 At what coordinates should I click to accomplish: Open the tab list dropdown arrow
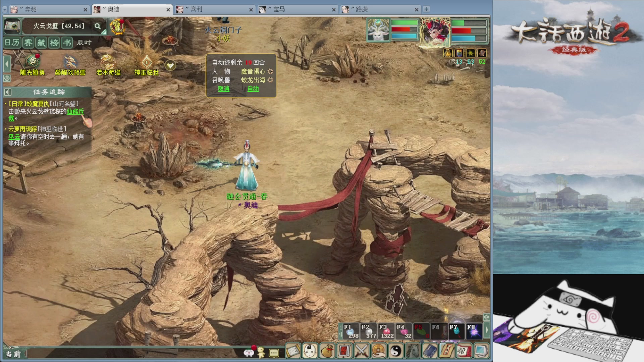(x=5, y=9)
